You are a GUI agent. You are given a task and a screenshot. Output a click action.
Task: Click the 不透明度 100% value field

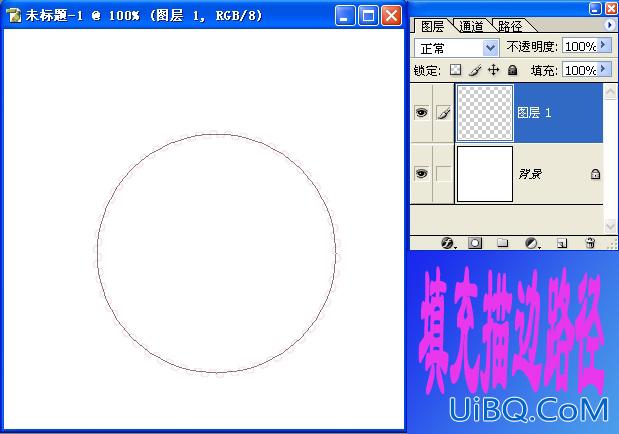point(580,46)
